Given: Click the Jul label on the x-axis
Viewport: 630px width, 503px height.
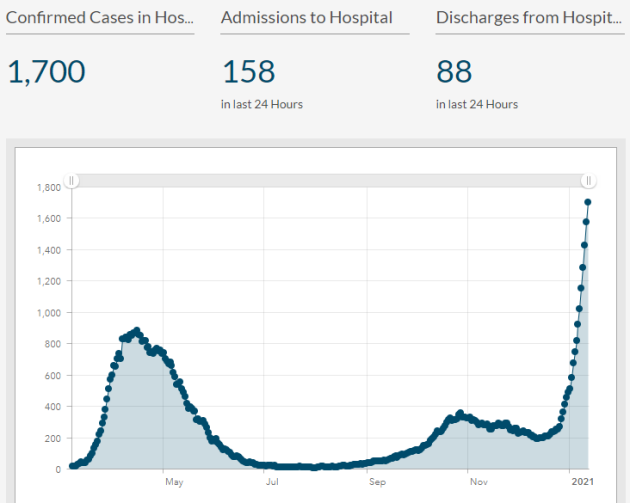Looking at the screenshot, I should pyautogui.click(x=272, y=481).
